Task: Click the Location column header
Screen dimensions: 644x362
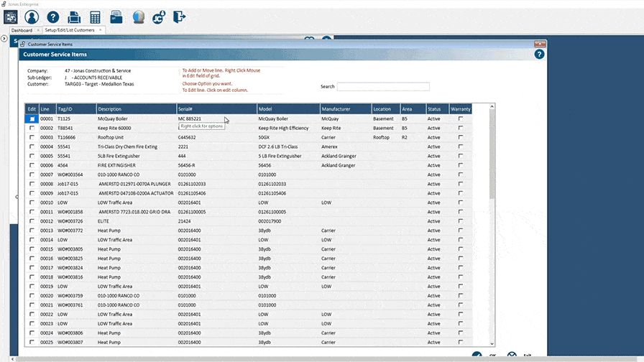Action: 386,109
